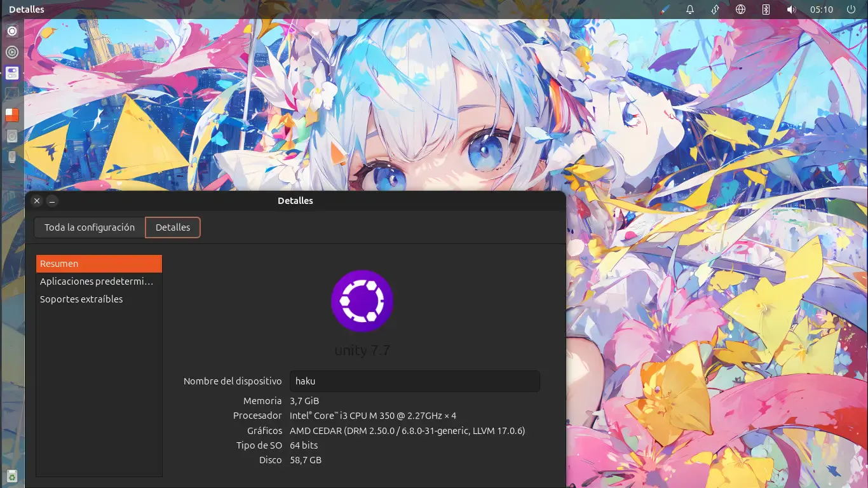Open the orange-white squares launcher app
Image resolution: width=868 pixels, height=488 pixels.
click(11, 115)
